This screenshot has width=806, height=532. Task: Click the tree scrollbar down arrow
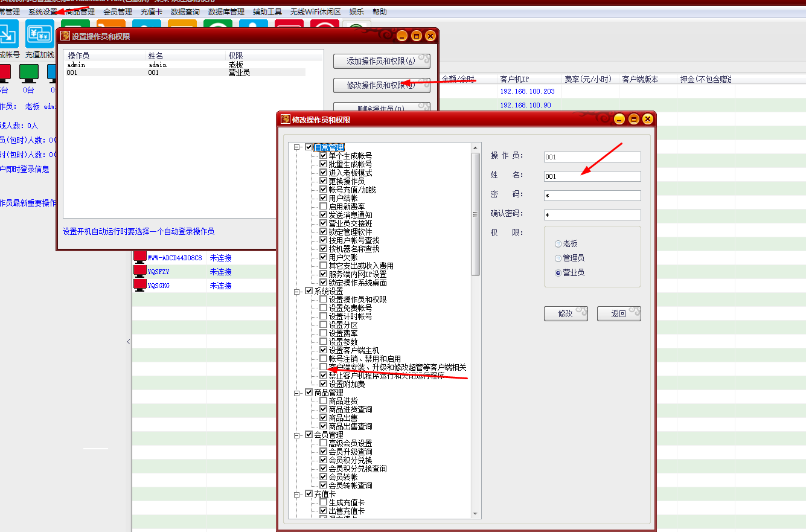(476, 513)
